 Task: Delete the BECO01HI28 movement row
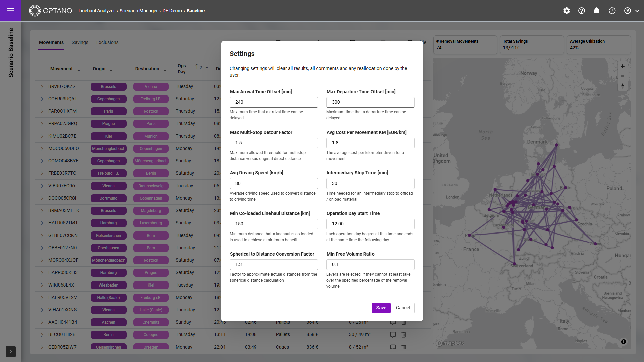click(404, 334)
